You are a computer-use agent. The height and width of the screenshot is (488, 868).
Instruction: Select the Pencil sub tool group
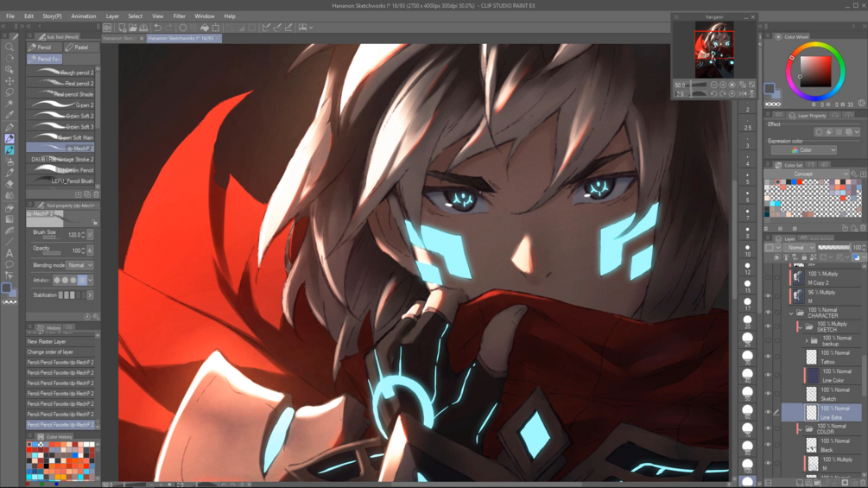pos(44,48)
